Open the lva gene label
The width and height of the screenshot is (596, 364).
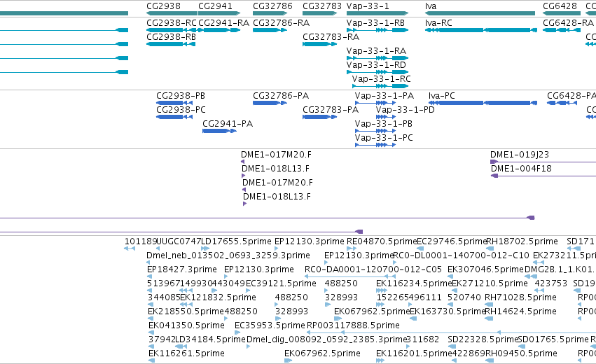click(x=431, y=6)
